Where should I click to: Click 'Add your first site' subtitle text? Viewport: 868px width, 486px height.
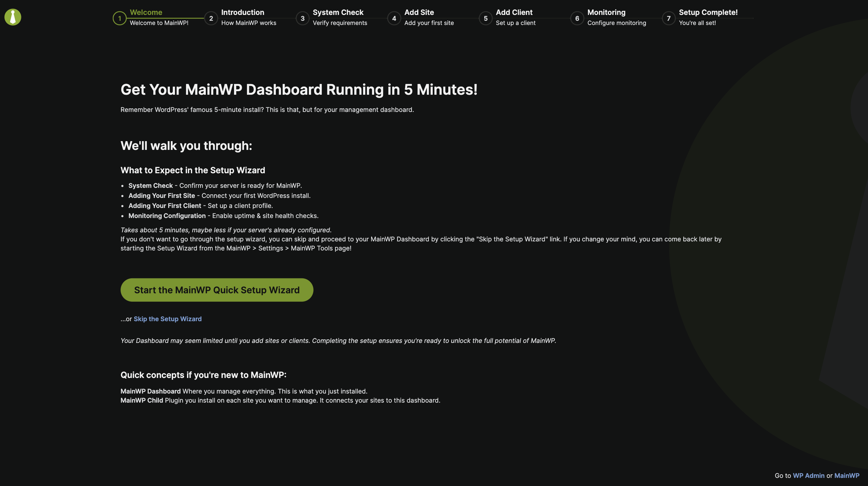click(x=429, y=23)
